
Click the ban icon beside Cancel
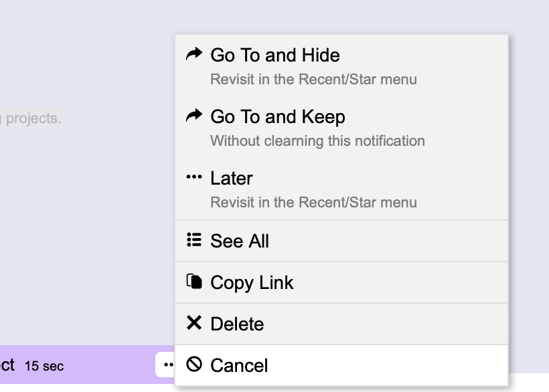click(194, 365)
